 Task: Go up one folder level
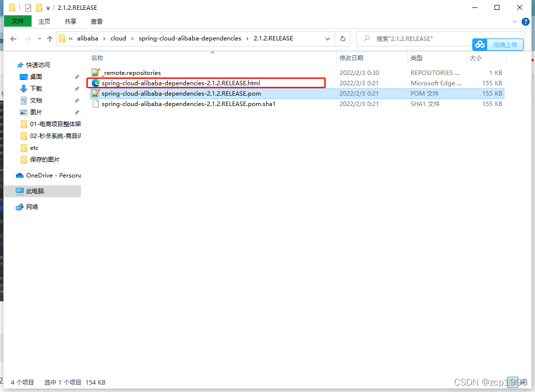click(50, 39)
